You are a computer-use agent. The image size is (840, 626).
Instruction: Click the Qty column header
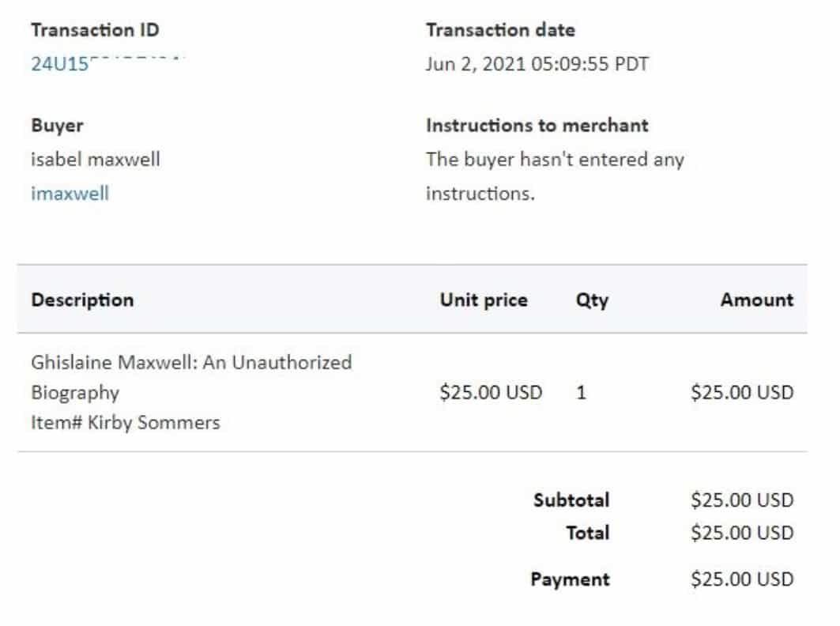592,300
